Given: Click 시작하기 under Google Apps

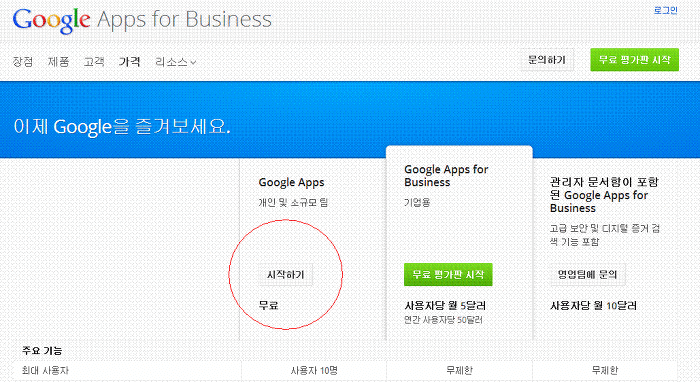Looking at the screenshot, I should click(285, 274).
